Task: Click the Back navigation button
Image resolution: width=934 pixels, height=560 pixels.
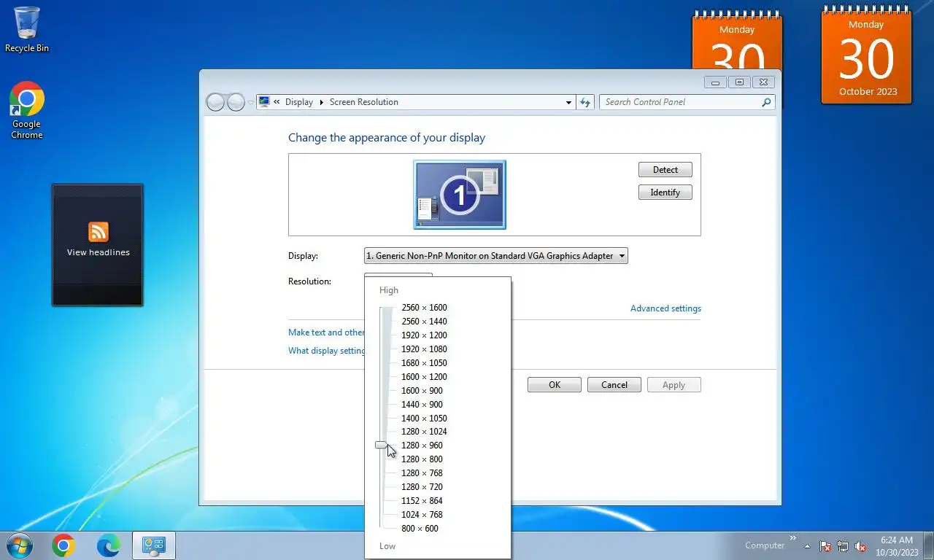Action: 215,102
